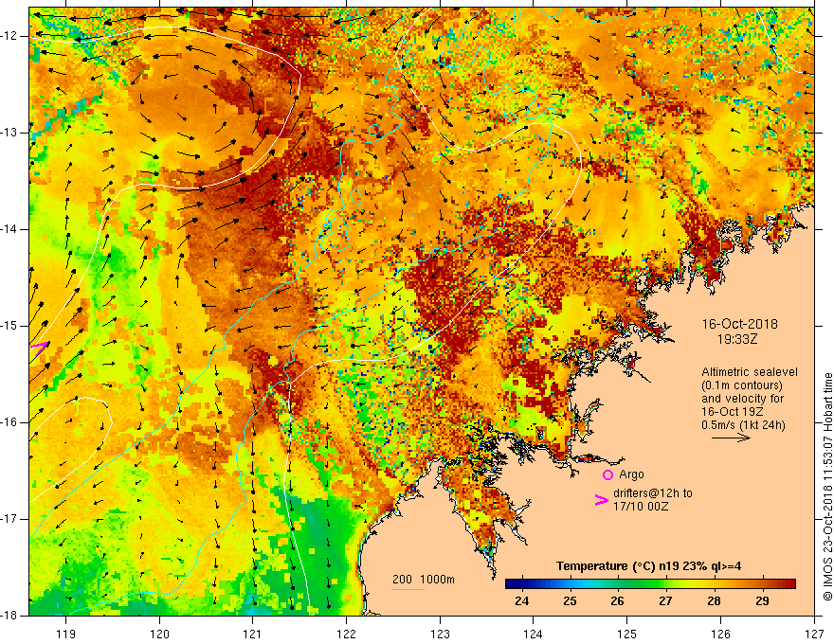Screen dimensions: 834x644
Task: Click the latitude axis label -12
Action: [9, 36]
